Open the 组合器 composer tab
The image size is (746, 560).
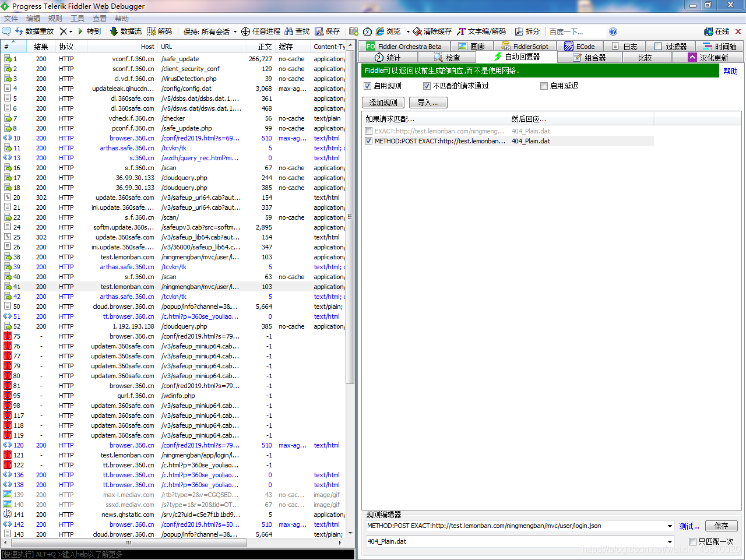click(x=590, y=57)
